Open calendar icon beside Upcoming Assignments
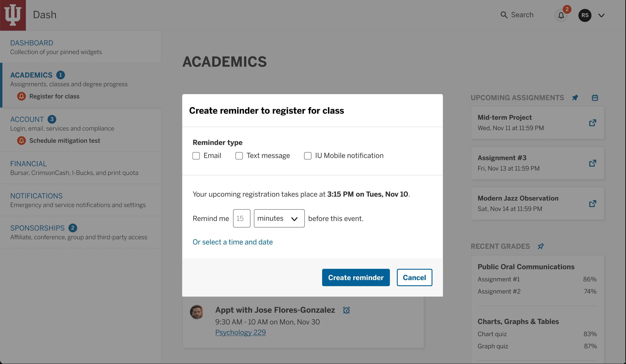The height and width of the screenshot is (364, 626). coord(595,98)
